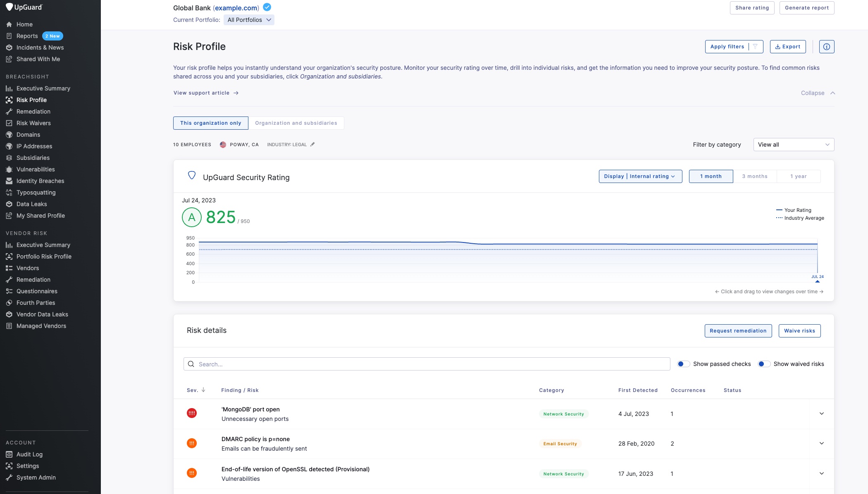Open Settings in the Account section
This screenshot has width=868, height=494.
click(28, 466)
